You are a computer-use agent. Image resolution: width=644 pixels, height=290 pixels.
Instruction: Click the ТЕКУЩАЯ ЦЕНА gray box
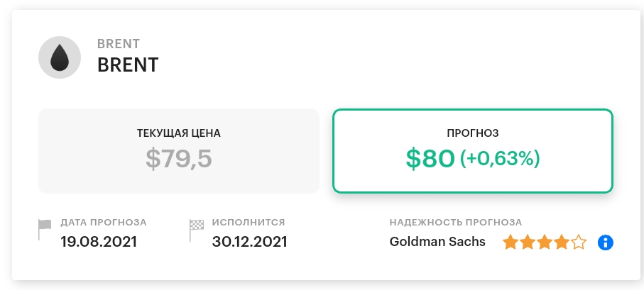point(179,150)
